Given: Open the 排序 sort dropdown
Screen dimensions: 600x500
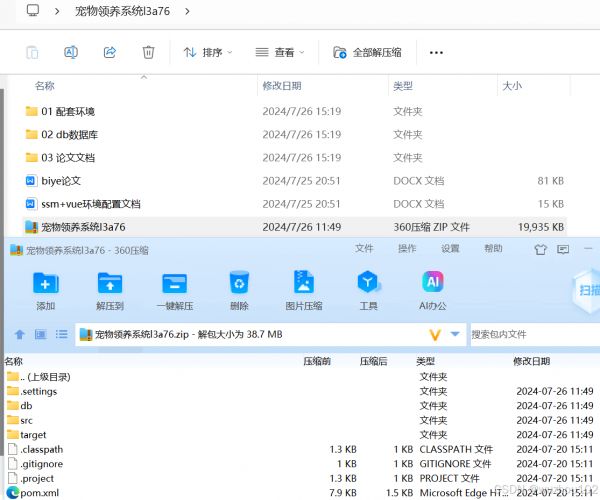Looking at the screenshot, I should tap(207, 52).
